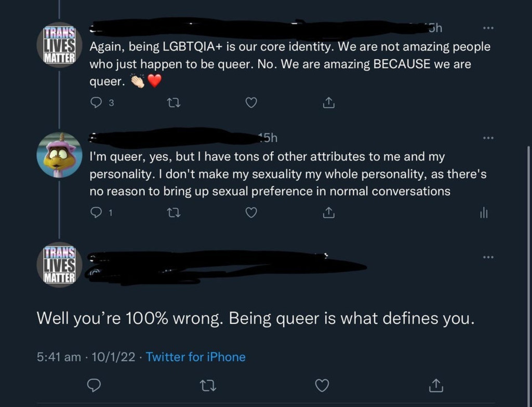View analytics for the second tweet
Screen dimensions: 532x407
click(x=483, y=212)
